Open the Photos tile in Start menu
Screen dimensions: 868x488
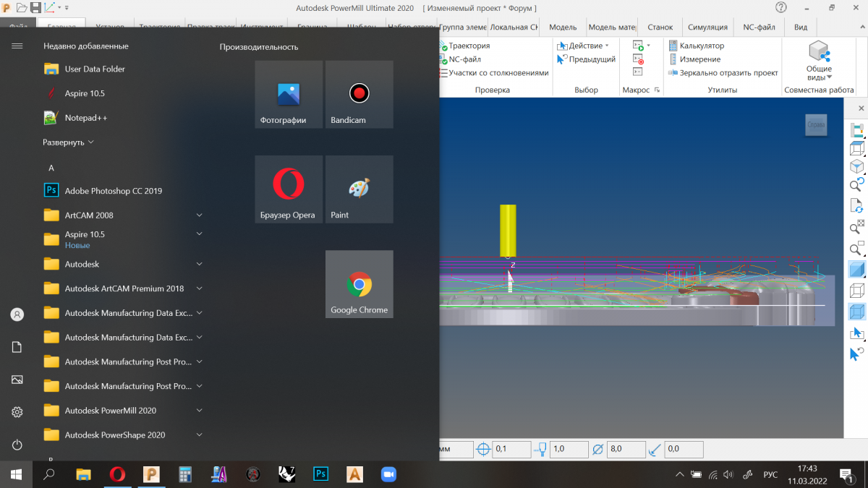289,95
